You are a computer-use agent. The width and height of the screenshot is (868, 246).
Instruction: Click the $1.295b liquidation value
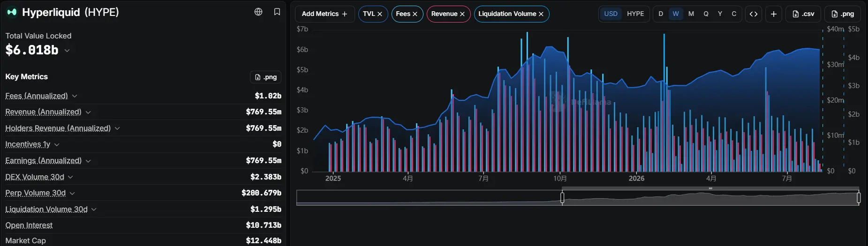tap(265, 209)
